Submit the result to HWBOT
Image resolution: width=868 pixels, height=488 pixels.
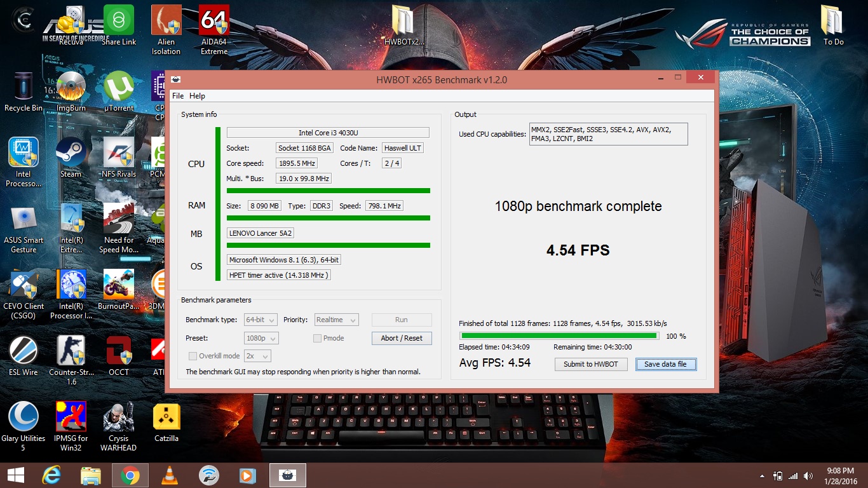pyautogui.click(x=591, y=364)
